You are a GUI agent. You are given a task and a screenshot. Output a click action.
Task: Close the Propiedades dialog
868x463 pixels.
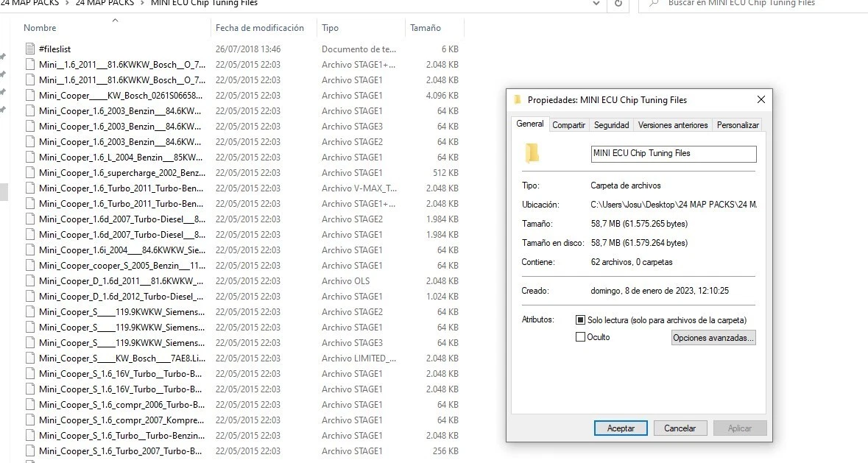(761, 99)
